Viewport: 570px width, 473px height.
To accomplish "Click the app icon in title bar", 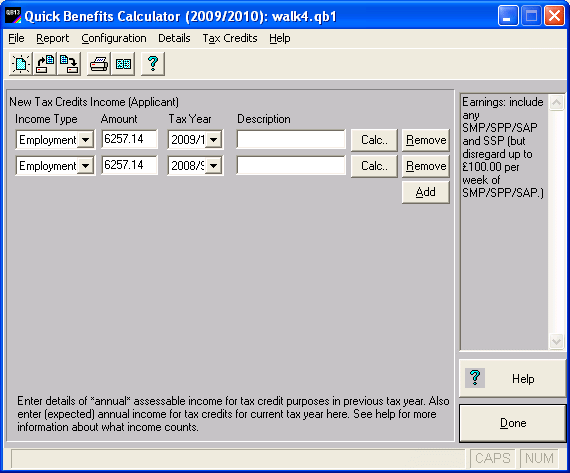I will click(13, 16).
